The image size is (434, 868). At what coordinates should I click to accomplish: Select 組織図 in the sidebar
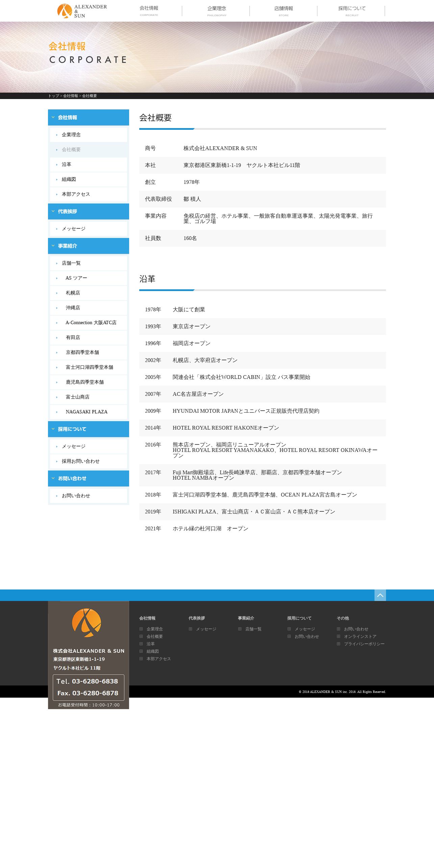click(89, 179)
